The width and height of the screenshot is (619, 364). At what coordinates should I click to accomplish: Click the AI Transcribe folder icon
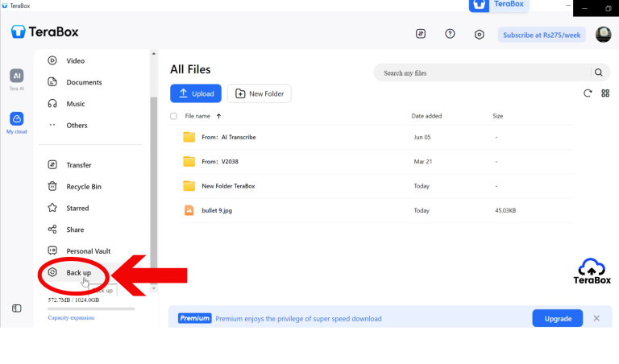tap(189, 137)
